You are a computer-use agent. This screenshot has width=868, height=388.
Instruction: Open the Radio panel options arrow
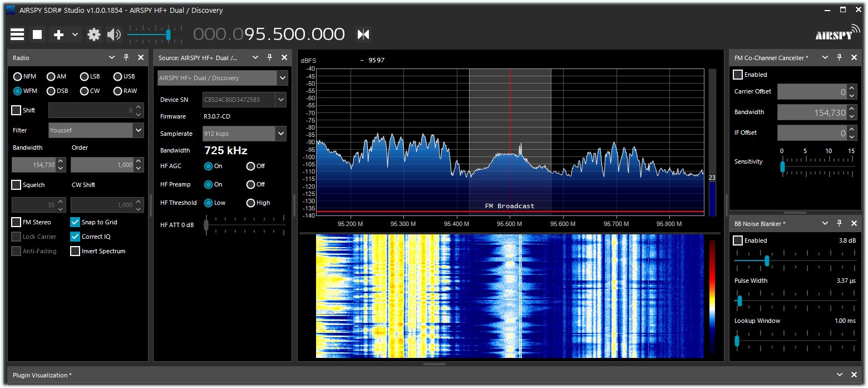[112, 57]
